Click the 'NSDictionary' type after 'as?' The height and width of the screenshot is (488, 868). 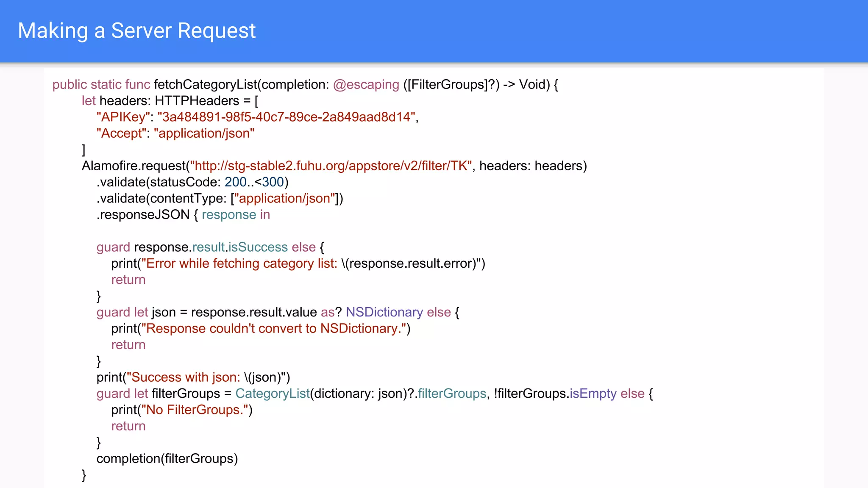pyautogui.click(x=384, y=312)
